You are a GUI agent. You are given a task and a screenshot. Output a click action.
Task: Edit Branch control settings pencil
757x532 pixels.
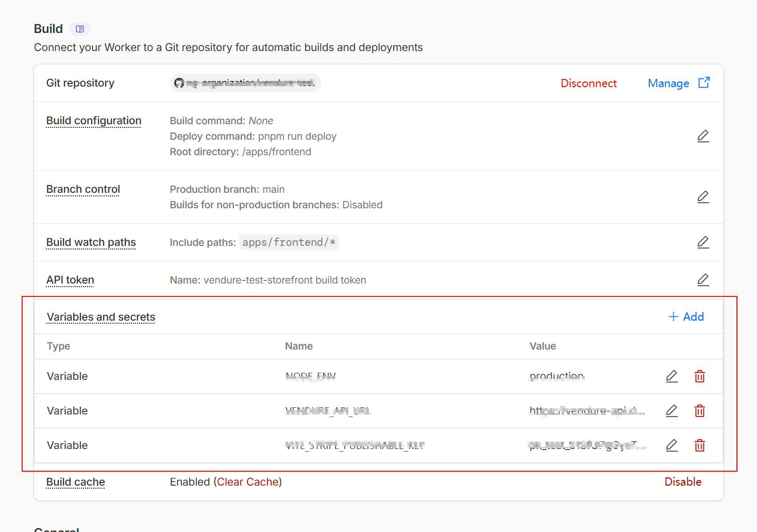[x=703, y=197]
